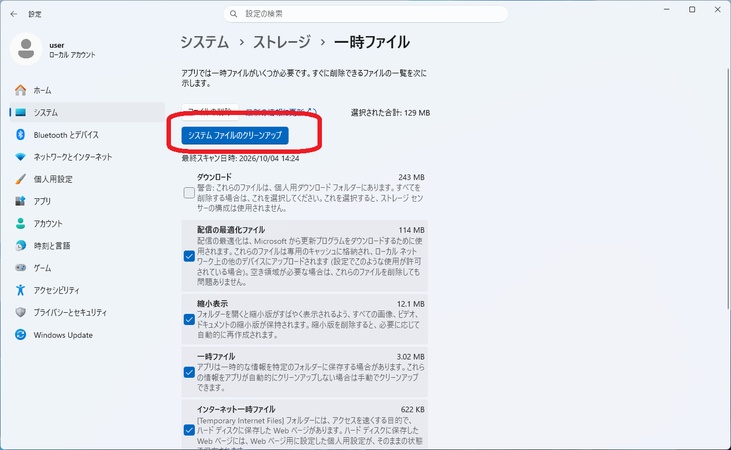Click the magnifier icon in the search box

pos(234,14)
